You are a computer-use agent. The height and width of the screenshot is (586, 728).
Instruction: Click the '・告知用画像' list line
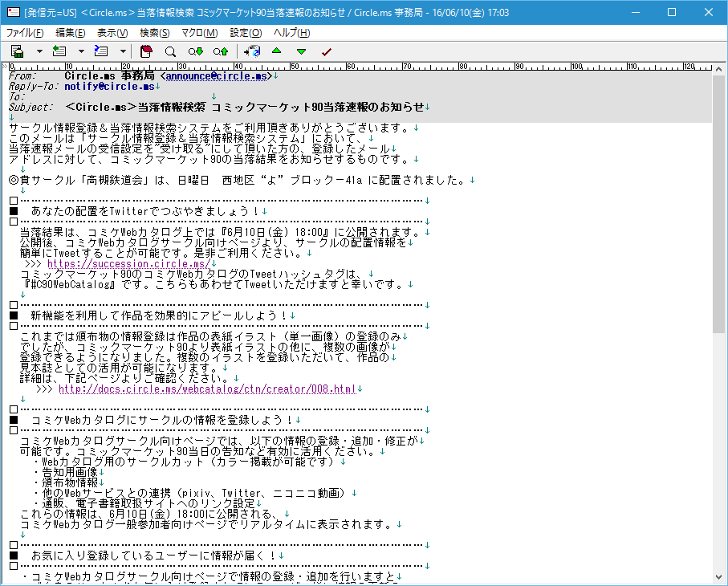coord(64,472)
